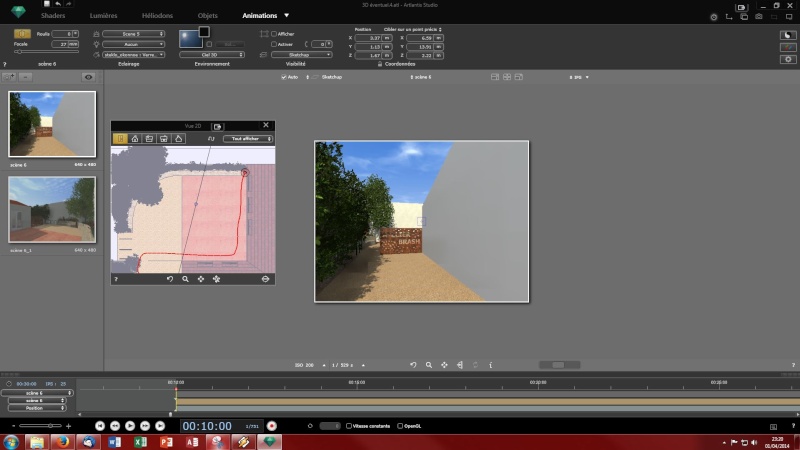Click the preview size slider under viewport
This screenshot has height=450, width=800.
560,365
